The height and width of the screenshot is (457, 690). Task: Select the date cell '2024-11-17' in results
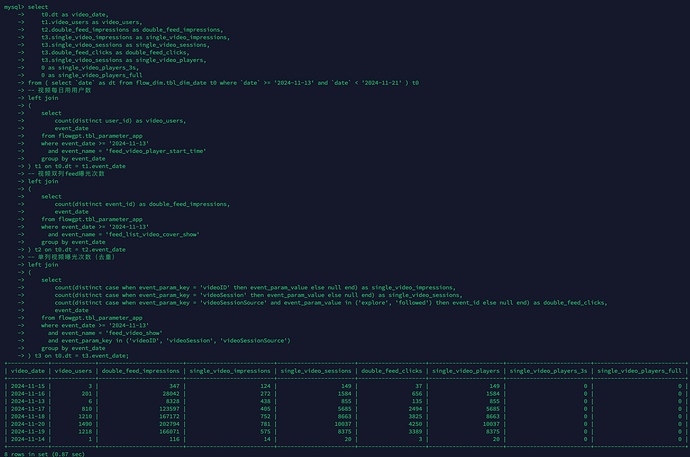[28, 409]
